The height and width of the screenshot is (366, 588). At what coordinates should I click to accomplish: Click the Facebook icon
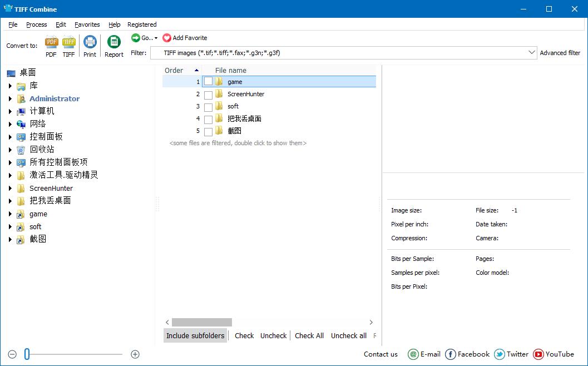click(451, 354)
